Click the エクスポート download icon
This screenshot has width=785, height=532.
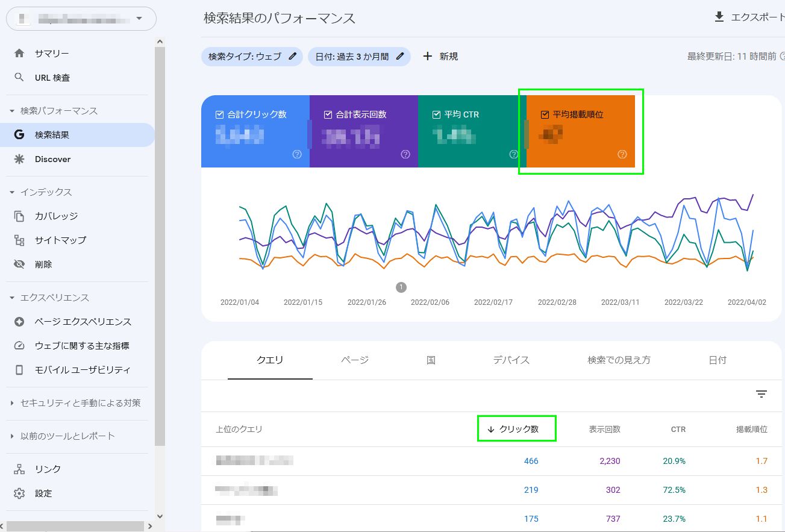[x=719, y=17]
